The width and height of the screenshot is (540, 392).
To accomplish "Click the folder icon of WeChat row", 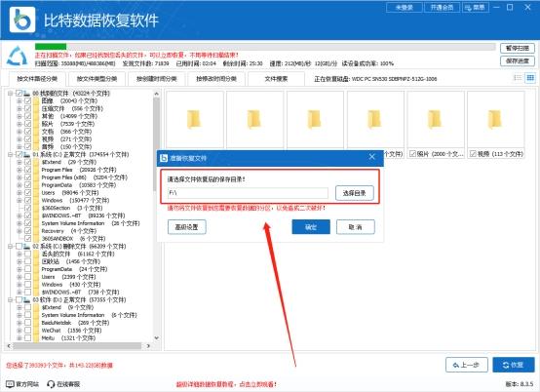I will click(x=36, y=331).
